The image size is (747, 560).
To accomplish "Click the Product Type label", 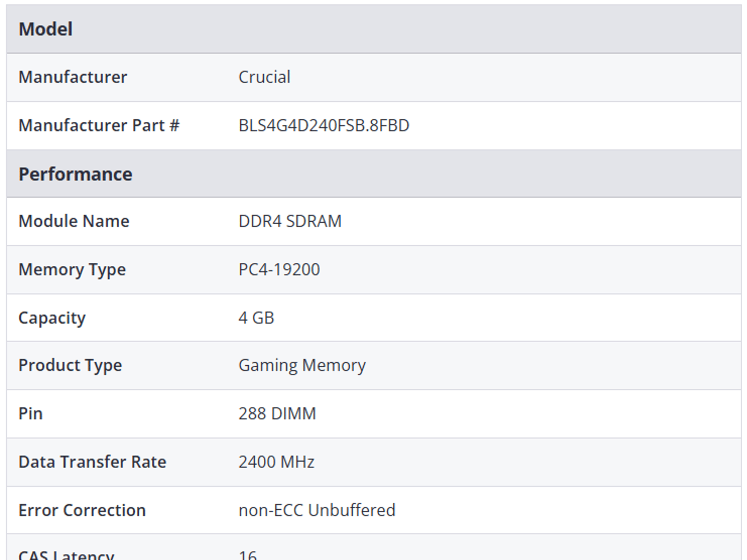I will coord(70,366).
